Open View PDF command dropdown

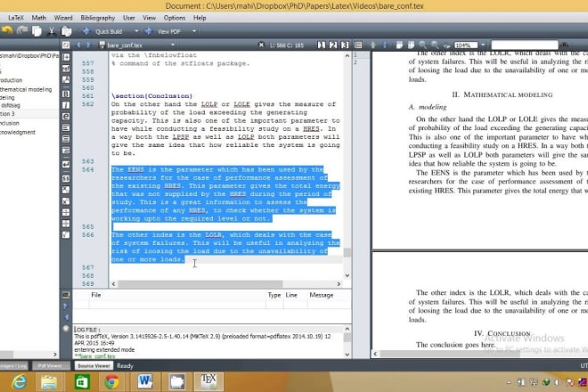[x=194, y=31]
